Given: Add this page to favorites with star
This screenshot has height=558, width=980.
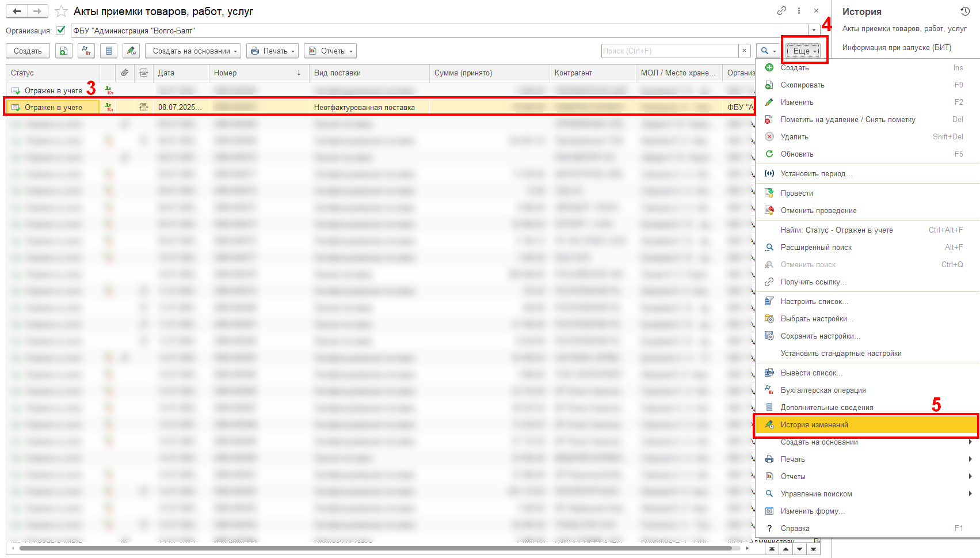Looking at the screenshot, I should coord(61,12).
